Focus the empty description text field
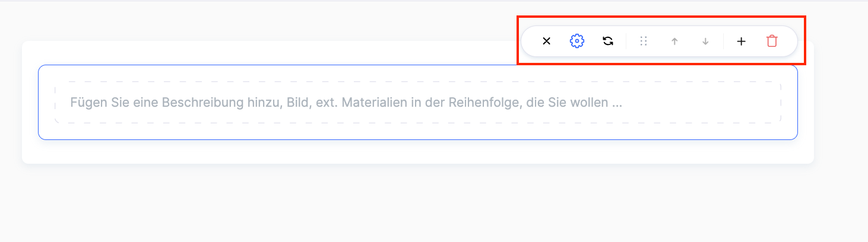 [417, 103]
